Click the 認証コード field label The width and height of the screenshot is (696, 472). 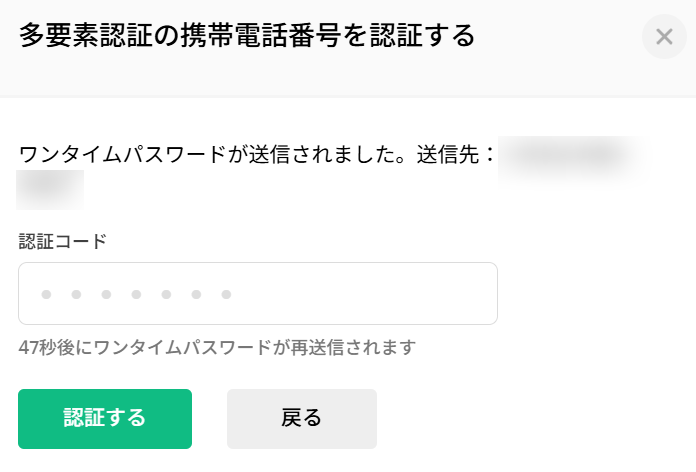pyautogui.click(x=62, y=241)
